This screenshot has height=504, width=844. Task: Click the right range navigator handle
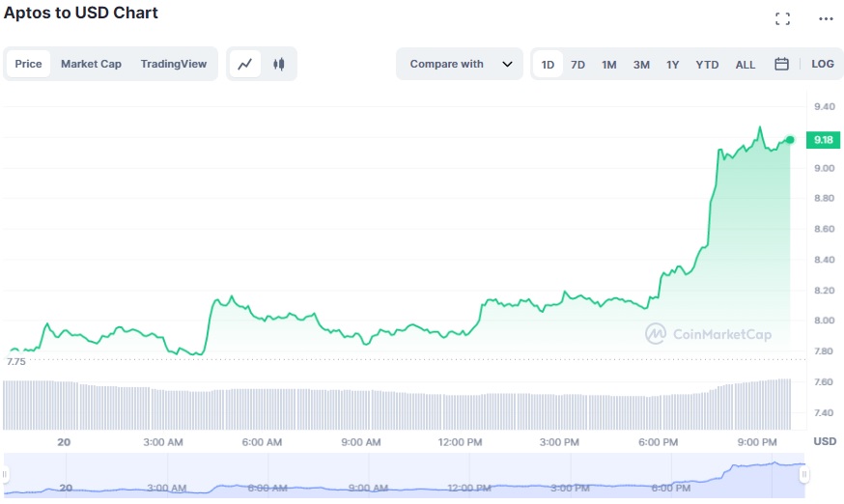(804, 474)
